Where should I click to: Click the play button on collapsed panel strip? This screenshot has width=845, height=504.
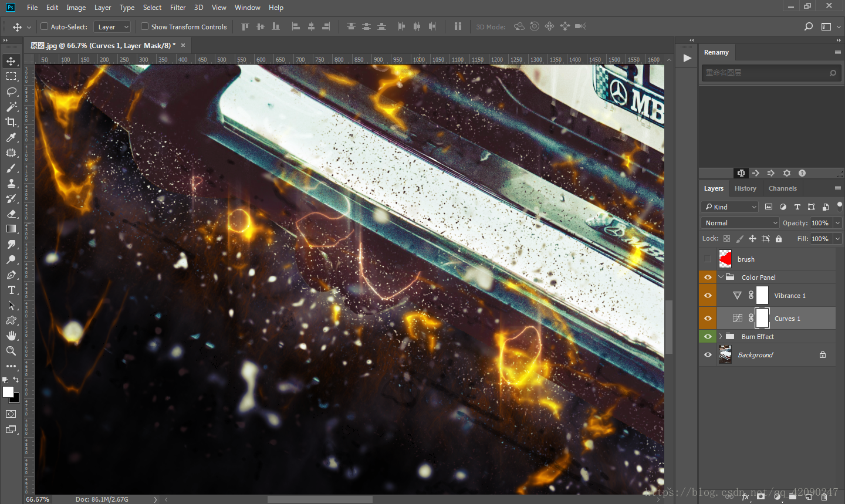(687, 58)
